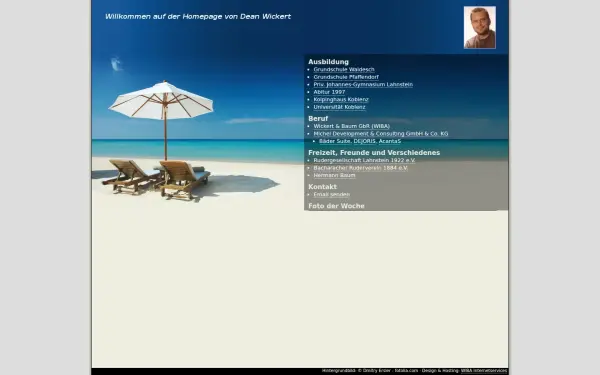The image size is (600, 375).
Task: Open the Grundschule Pfaffendorf link
Action: (x=346, y=77)
